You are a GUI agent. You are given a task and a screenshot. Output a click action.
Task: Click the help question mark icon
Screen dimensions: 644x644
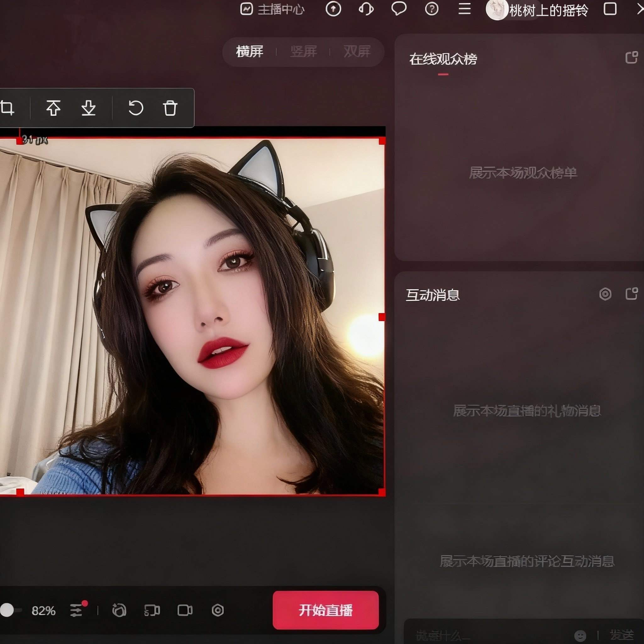pos(432,9)
